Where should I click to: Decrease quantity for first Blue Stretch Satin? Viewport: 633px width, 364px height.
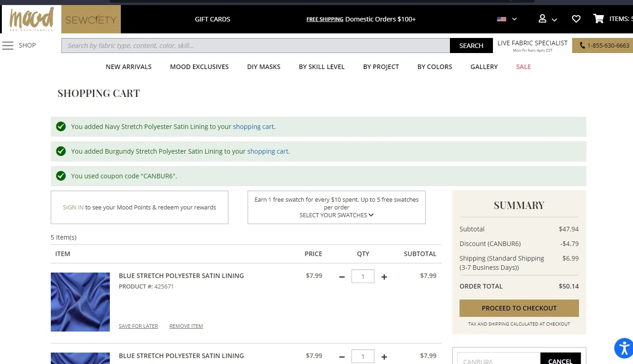coord(342,277)
